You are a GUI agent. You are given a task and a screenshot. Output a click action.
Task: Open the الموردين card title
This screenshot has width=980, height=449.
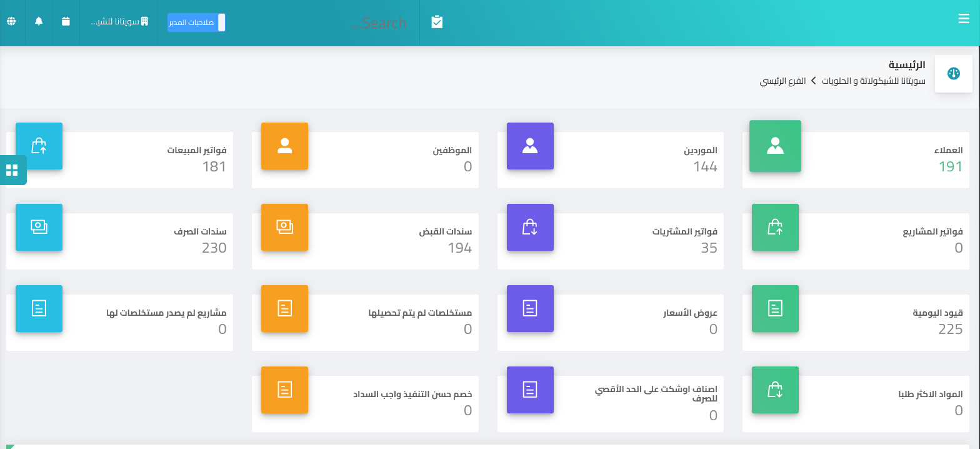pyautogui.click(x=701, y=150)
